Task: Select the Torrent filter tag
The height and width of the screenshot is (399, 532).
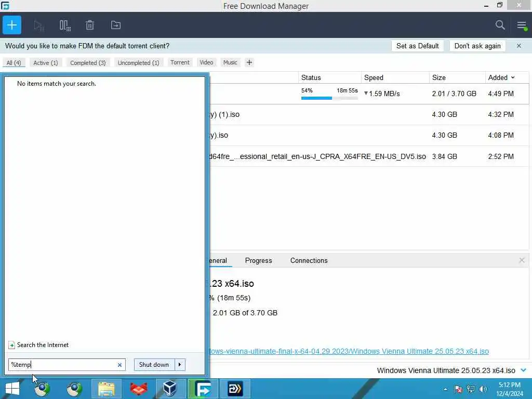Action: click(180, 62)
